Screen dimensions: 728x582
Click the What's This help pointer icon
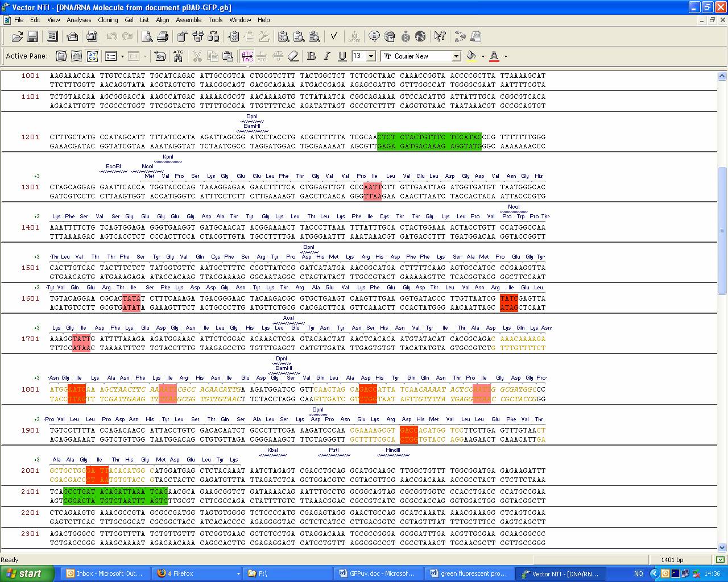click(x=440, y=37)
